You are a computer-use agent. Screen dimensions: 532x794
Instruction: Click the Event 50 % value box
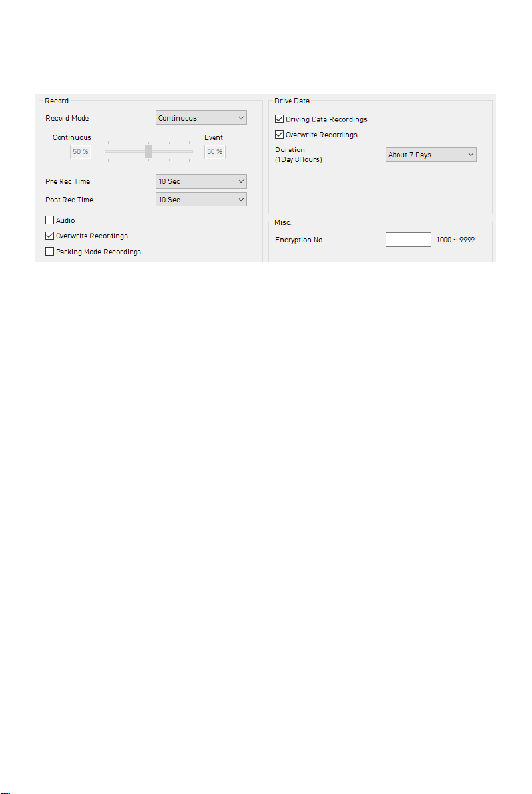pyautogui.click(x=214, y=151)
